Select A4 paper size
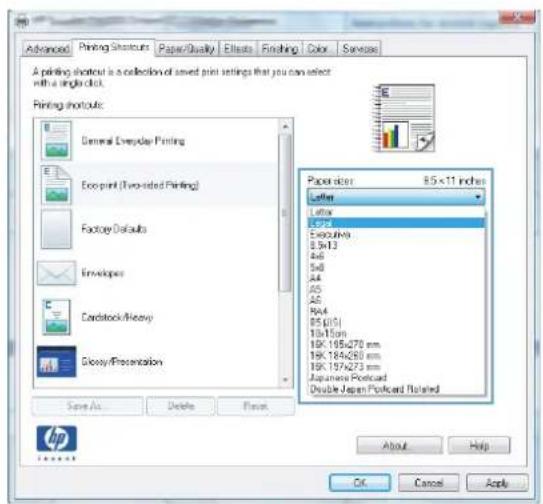 tap(396, 278)
